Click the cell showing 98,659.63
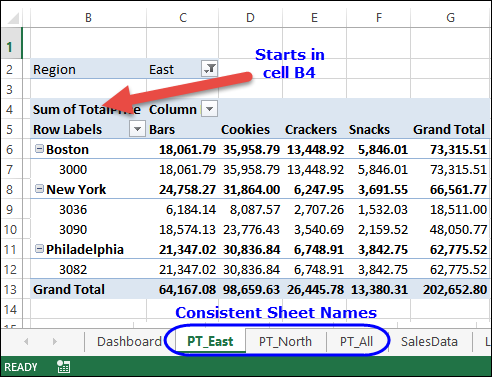The height and width of the screenshot is (377, 492). pyautogui.click(x=250, y=289)
